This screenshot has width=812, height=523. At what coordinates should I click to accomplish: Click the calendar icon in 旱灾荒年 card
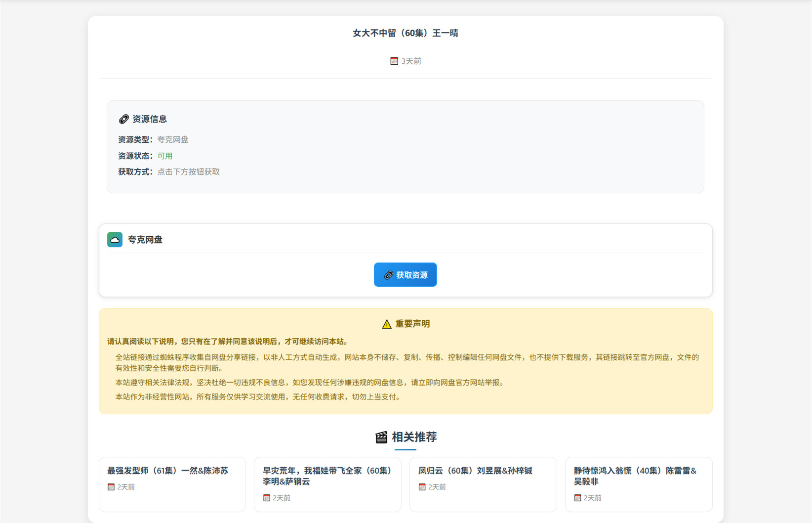click(267, 498)
